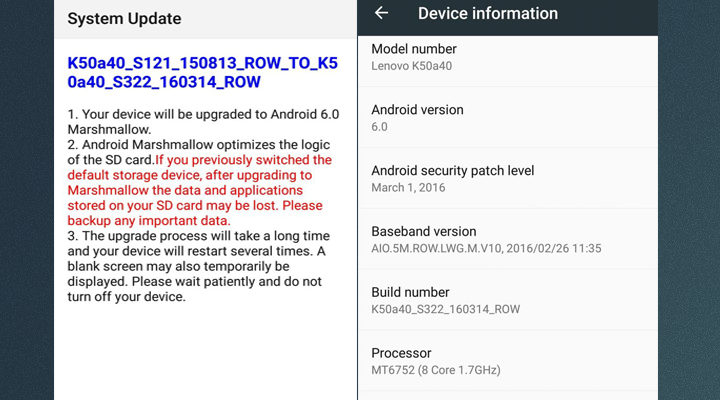Viewport: 720px width, 400px height.
Task: Tap the 6.0 Android version value
Action: coord(379,127)
